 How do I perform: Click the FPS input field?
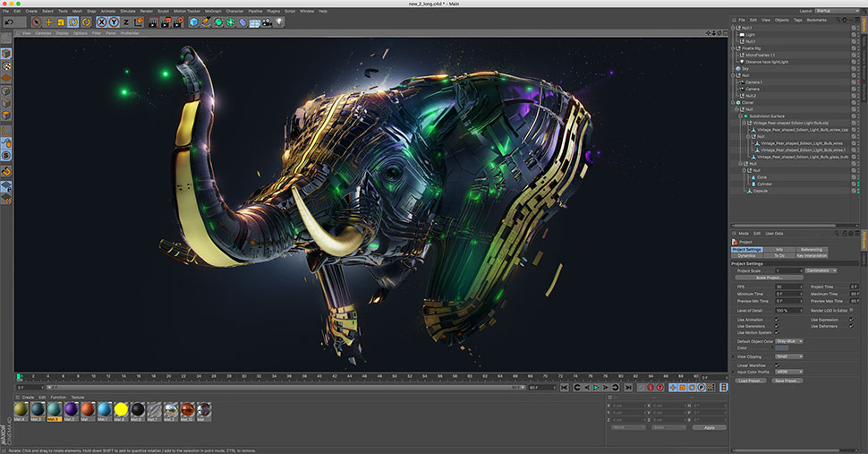tap(788, 287)
